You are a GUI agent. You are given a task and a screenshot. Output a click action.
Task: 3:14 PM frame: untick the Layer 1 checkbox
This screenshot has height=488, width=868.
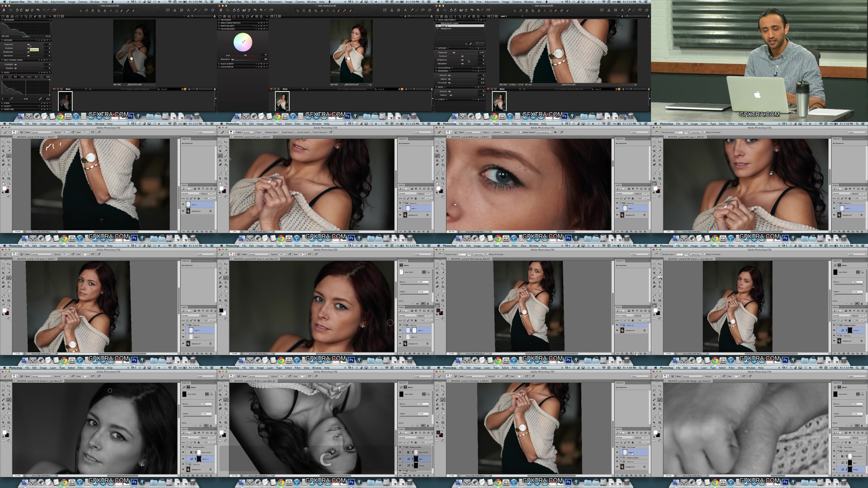(x=437, y=26)
